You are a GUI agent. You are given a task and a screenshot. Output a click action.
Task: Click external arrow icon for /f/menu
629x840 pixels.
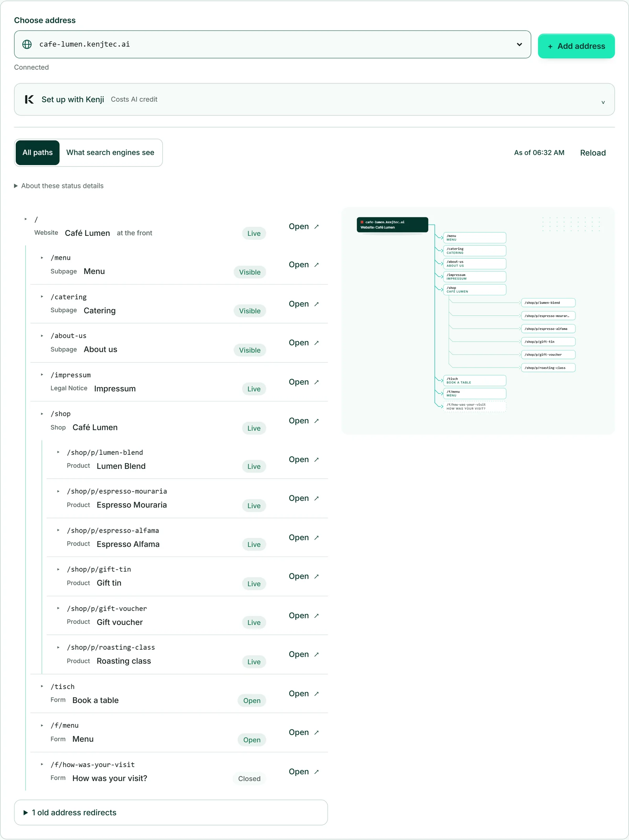coord(316,733)
